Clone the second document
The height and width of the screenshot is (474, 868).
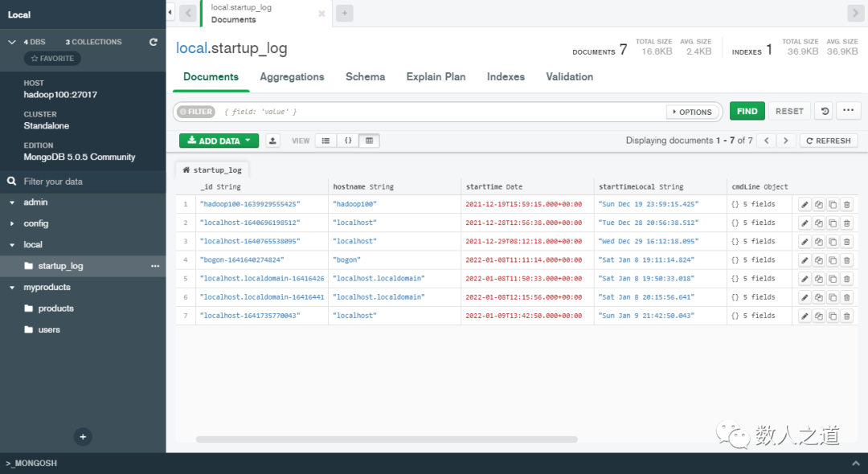pyautogui.click(x=833, y=223)
